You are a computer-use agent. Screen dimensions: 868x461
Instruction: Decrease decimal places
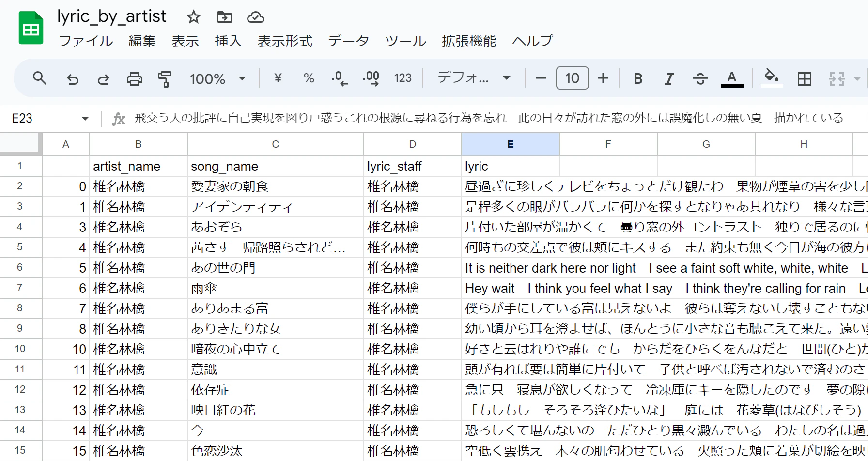click(340, 78)
